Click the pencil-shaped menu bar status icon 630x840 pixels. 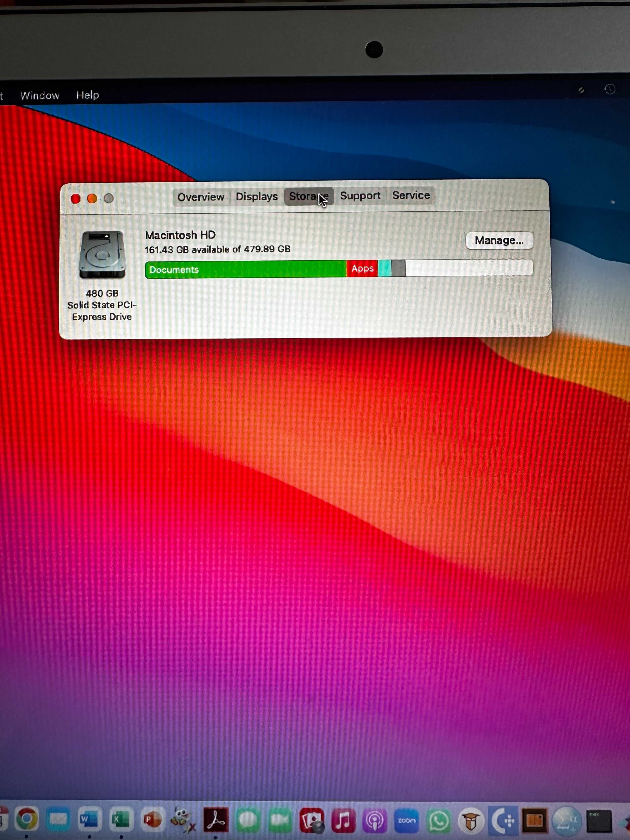581,90
